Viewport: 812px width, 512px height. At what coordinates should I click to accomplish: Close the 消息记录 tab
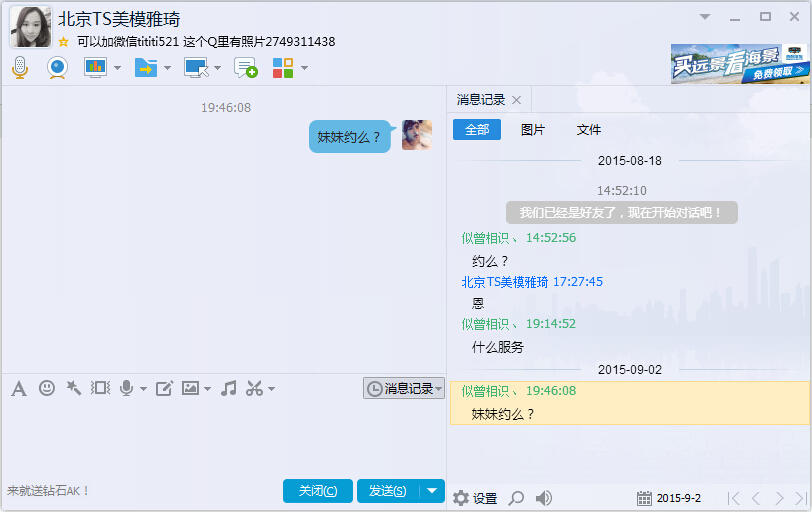coord(516,100)
